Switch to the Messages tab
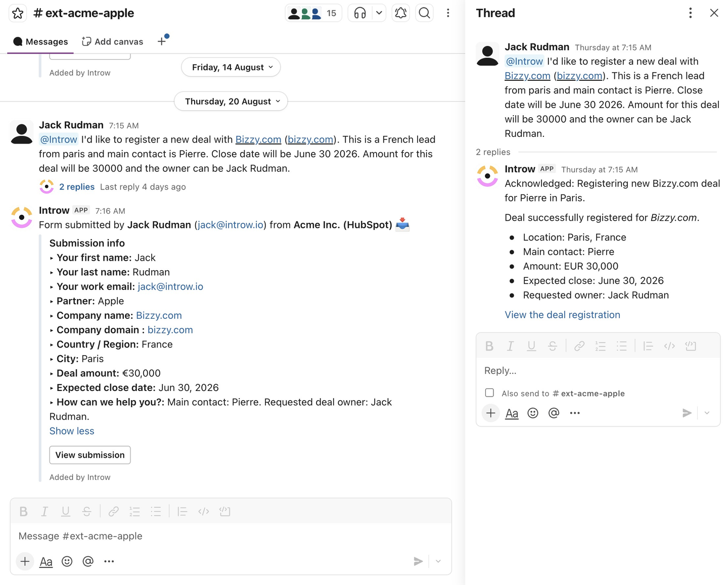The width and height of the screenshot is (728, 585). 40,41
